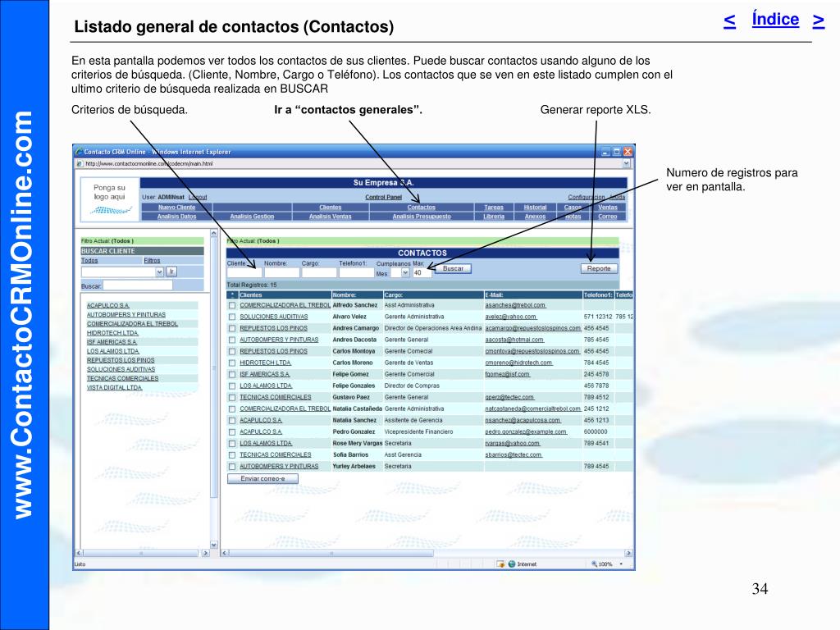Click the Telefono1 search input field
840x630 pixels.
tap(357, 272)
